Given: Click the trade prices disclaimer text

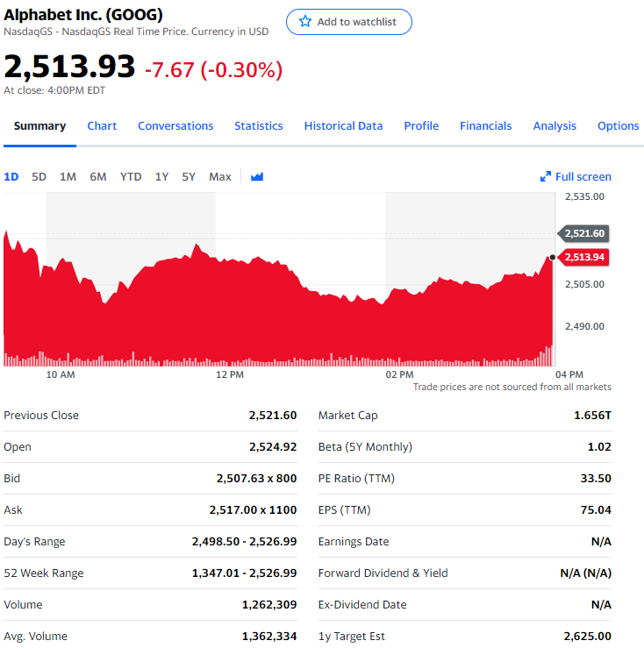Looking at the screenshot, I should [512, 387].
